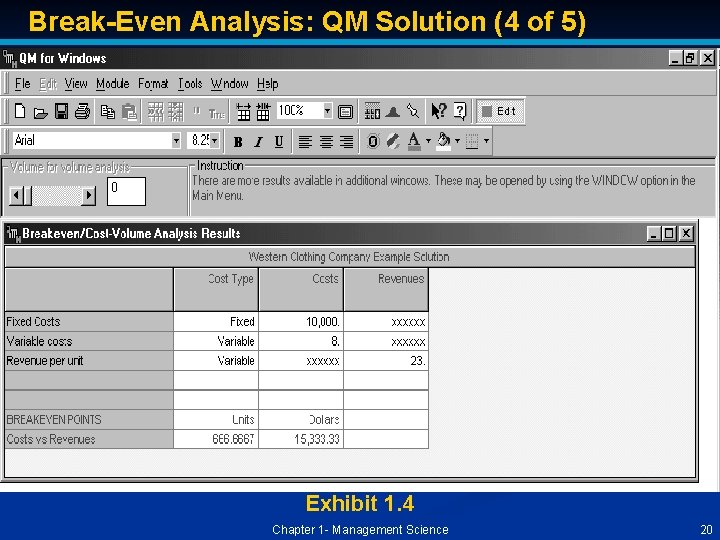This screenshot has width=720, height=540.
Task: Open gridline style dropdown arrow
Action: (x=486, y=141)
